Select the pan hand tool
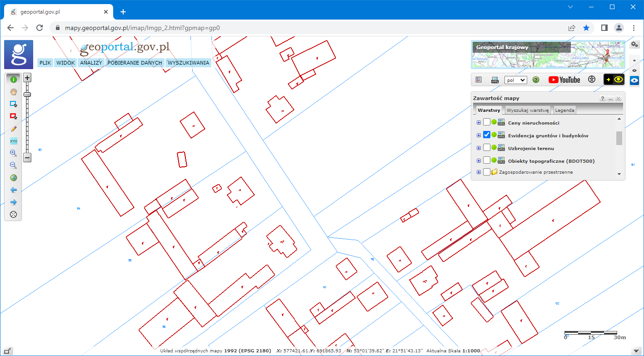 [13, 92]
